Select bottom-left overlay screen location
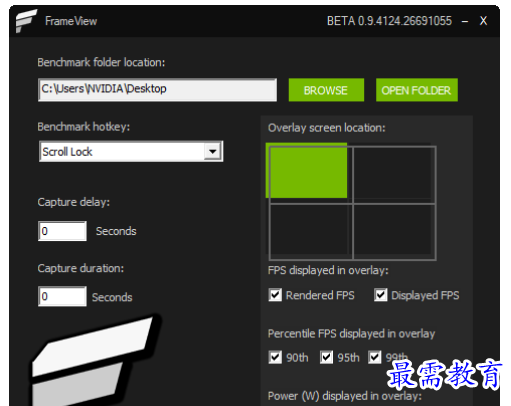The width and height of the screenshot is (511, 406). 311,232
